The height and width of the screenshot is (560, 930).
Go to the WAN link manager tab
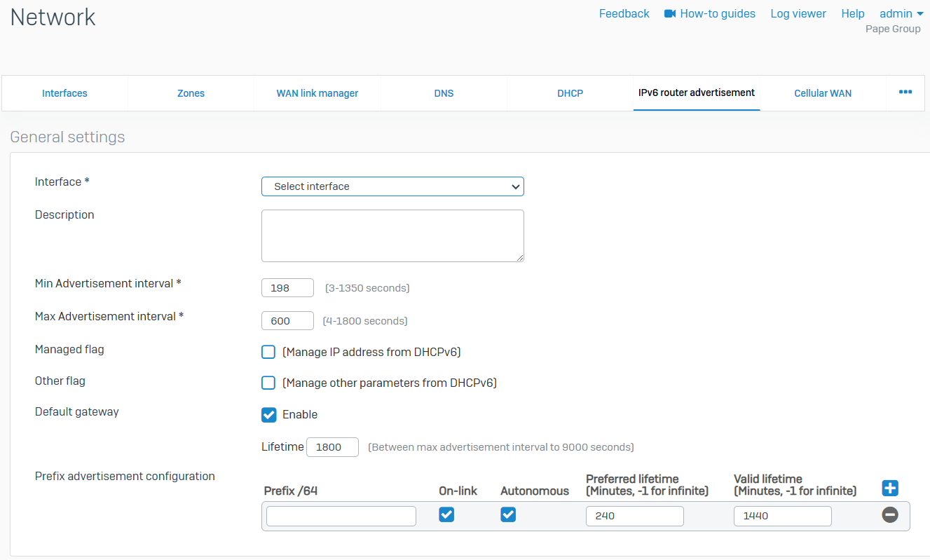(x=317, y=93)
